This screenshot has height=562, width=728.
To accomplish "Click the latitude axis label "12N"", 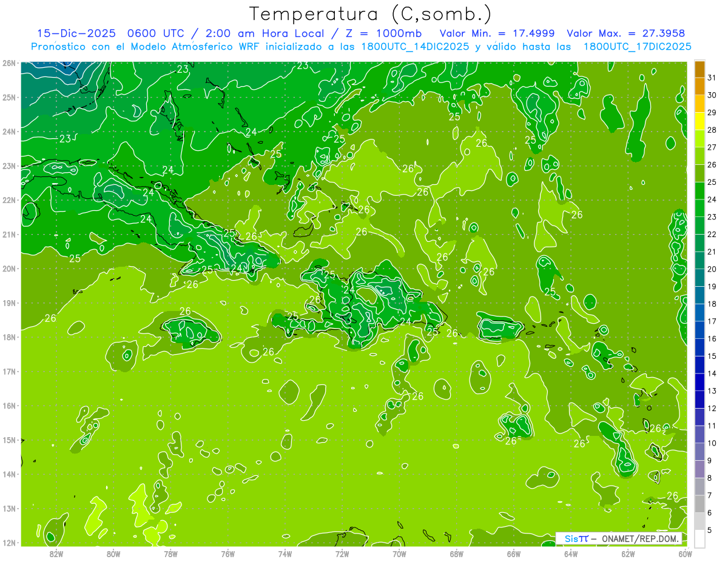I will 8,543.
